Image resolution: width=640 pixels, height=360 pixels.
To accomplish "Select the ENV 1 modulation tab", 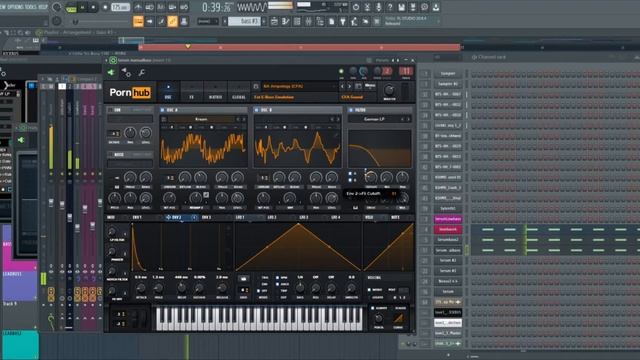I will pyautogui.click(x=137, y=218).
